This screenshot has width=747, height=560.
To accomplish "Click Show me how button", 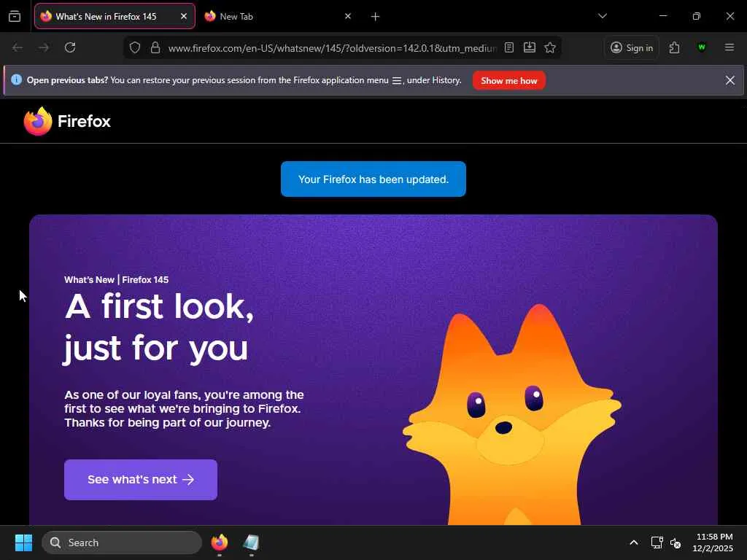I will click(508, 80).
